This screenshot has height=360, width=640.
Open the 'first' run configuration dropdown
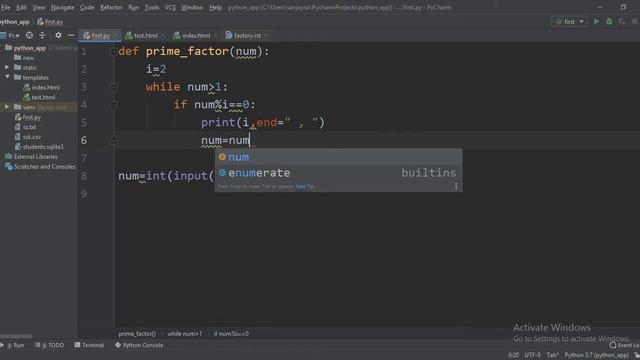[x=570, y=22]
